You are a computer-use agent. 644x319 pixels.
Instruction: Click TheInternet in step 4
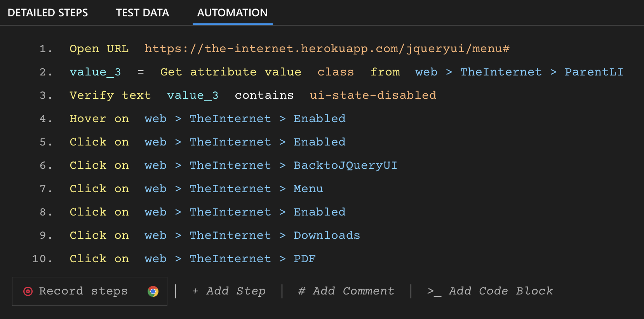tap(230, 119)
